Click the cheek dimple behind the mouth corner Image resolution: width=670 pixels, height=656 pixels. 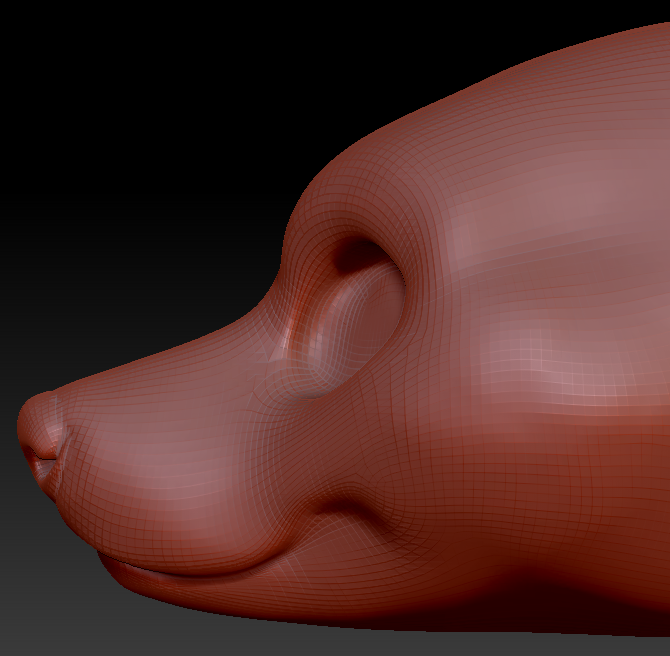point(346,508)
